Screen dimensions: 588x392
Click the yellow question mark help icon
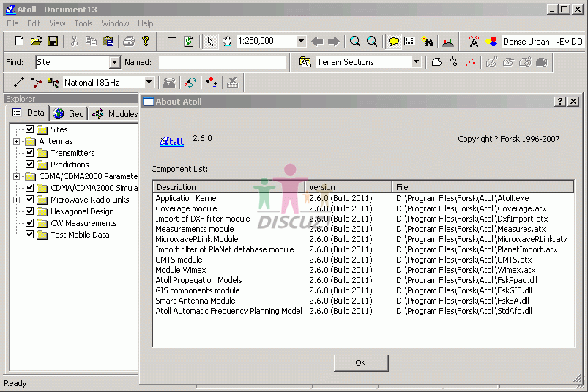146,42
